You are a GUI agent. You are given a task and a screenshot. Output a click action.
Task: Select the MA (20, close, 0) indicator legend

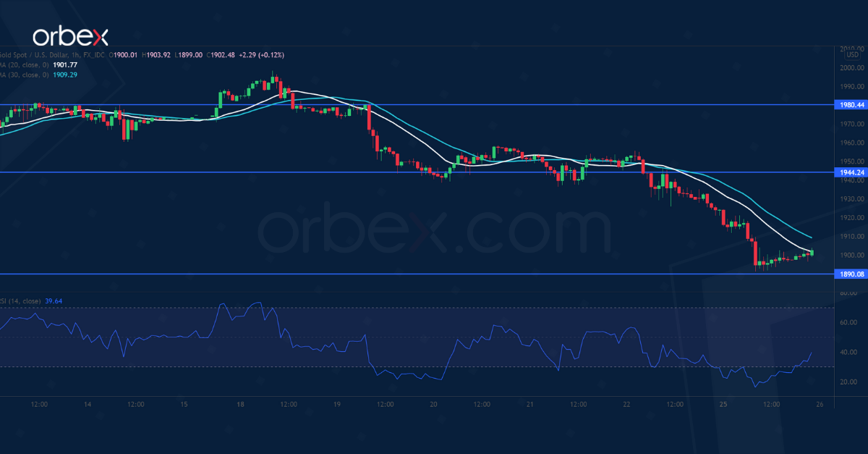click(x=25, y=64)
